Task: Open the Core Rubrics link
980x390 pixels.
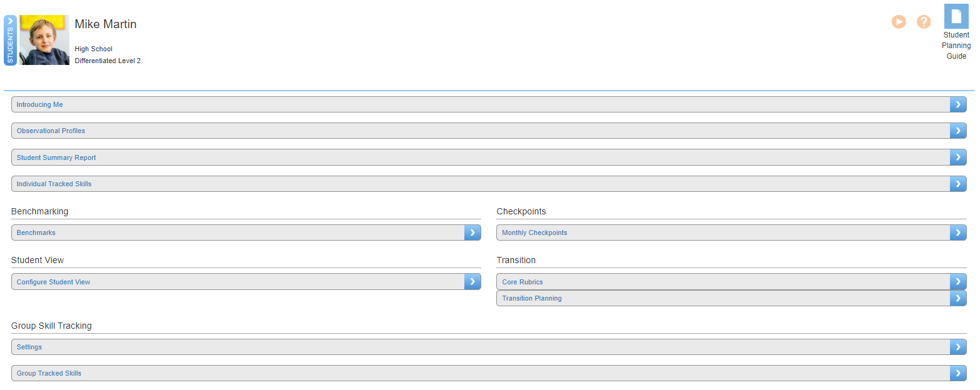Action: (523, 282)
